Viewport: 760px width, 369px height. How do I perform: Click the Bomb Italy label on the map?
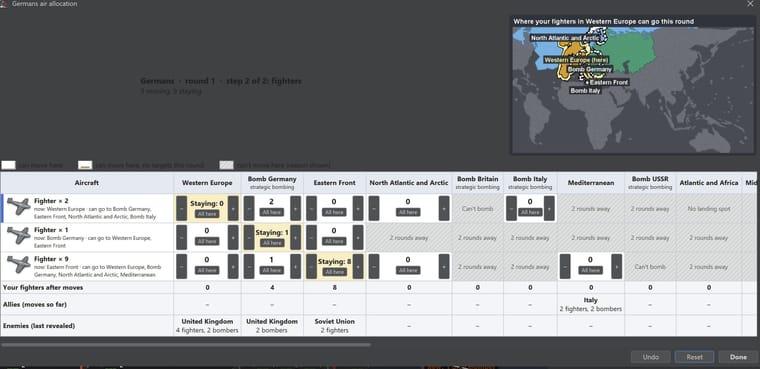click(586, 91)
